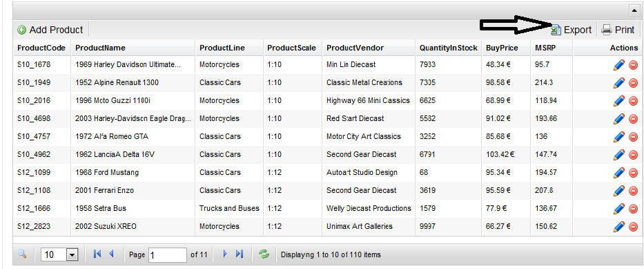
Task: Edit the 2001 Ferrari Enzo row
Action: tap(618, 191)
